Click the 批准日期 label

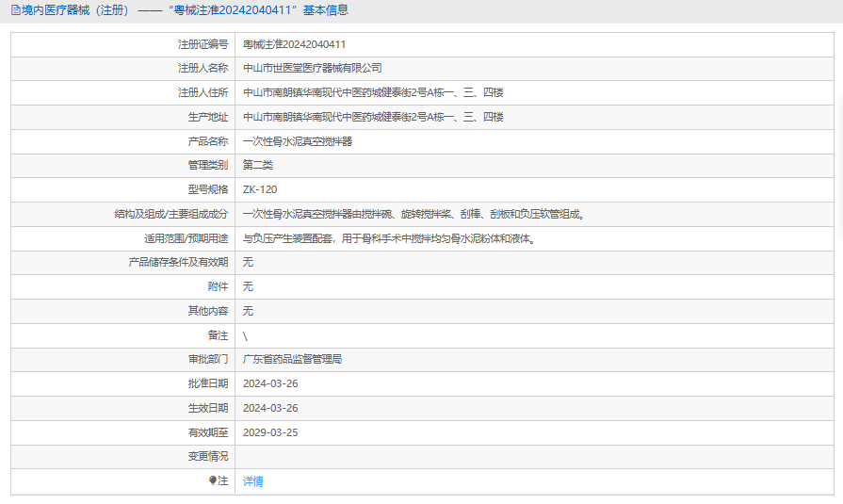point(208,383)
